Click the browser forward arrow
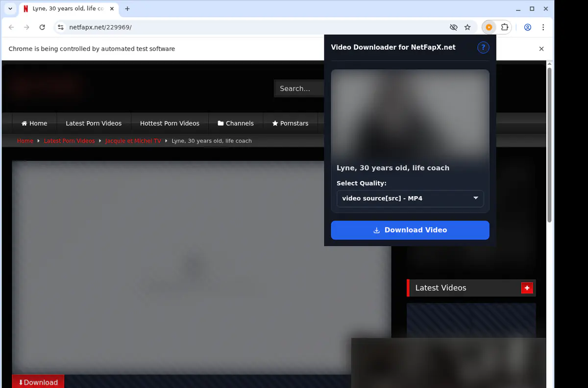 27,27
